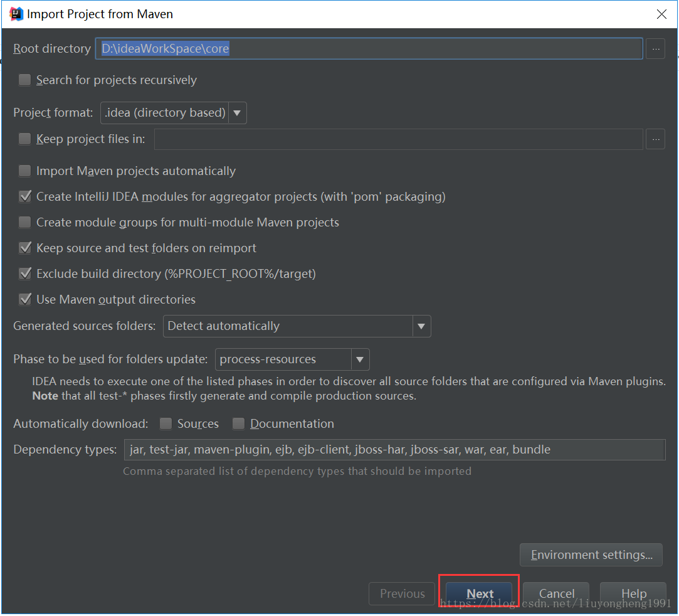The width and height of the screenshot is (679, 616).
Task: Tick Keep project files in checkbox
Action: pos(24,139)
